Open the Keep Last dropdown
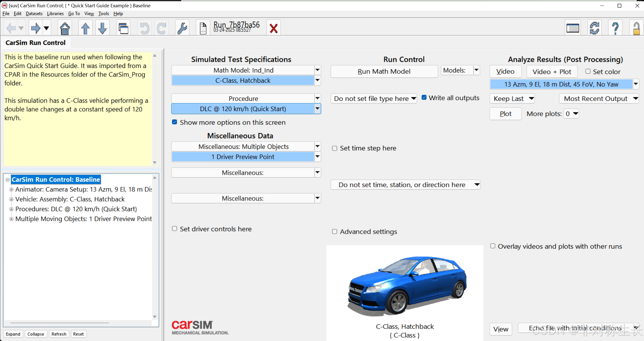 [512, 98]
